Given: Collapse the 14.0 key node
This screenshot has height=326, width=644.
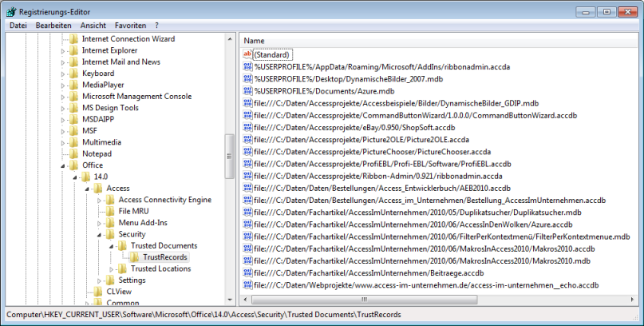Looking at the screenshot, I should [76, 177].
